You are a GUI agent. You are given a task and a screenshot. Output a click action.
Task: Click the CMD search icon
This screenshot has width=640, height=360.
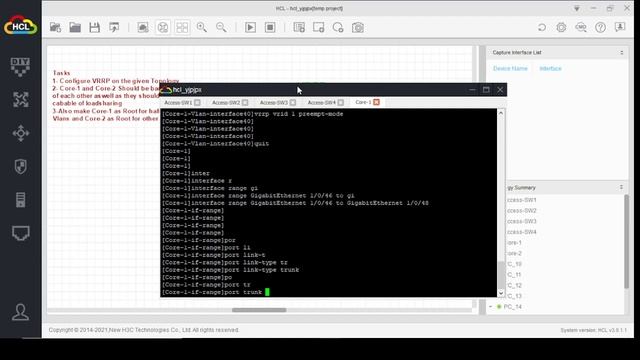581,27
